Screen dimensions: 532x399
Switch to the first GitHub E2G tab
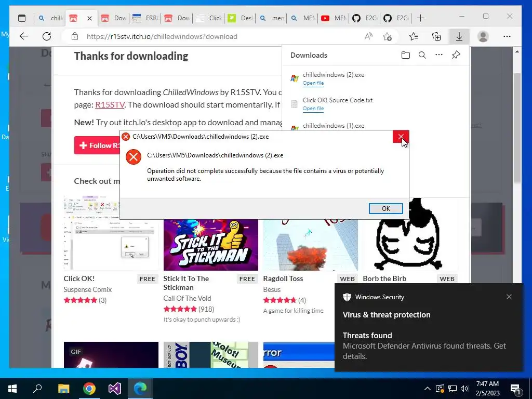[365, 18]
